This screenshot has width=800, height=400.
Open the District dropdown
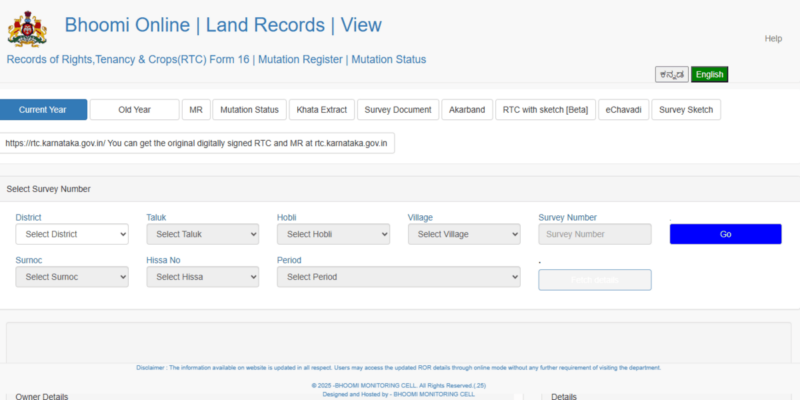[72, 234]
